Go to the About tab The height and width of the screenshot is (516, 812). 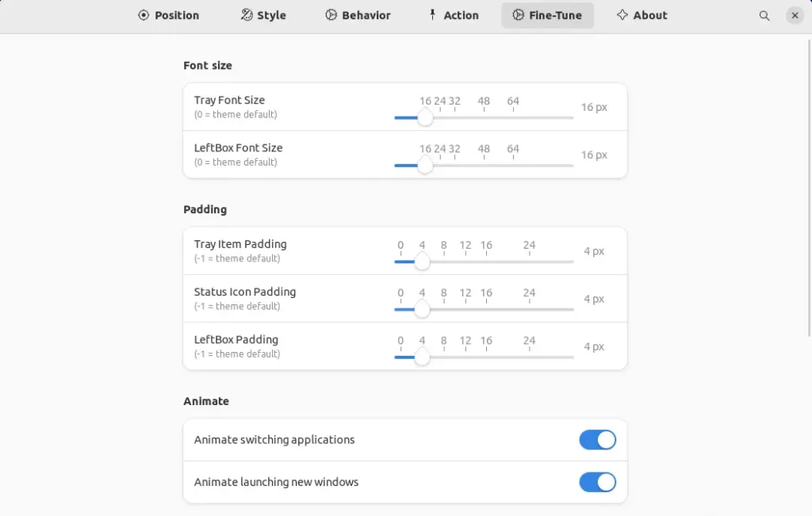pyautogui.click(x=642, y=15)
